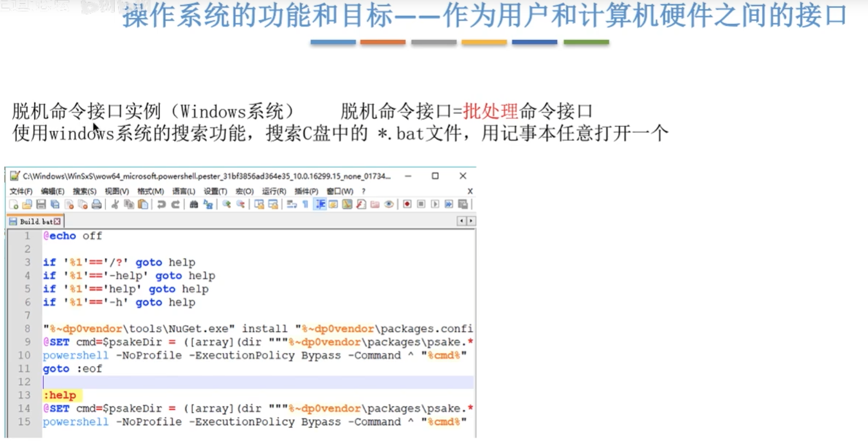Click the red '批处理' text in slide

pyautogui.click(x=490, y=111)
